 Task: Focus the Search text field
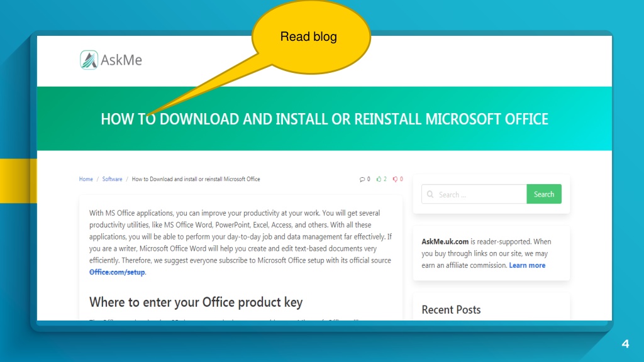tap(474, 194)
